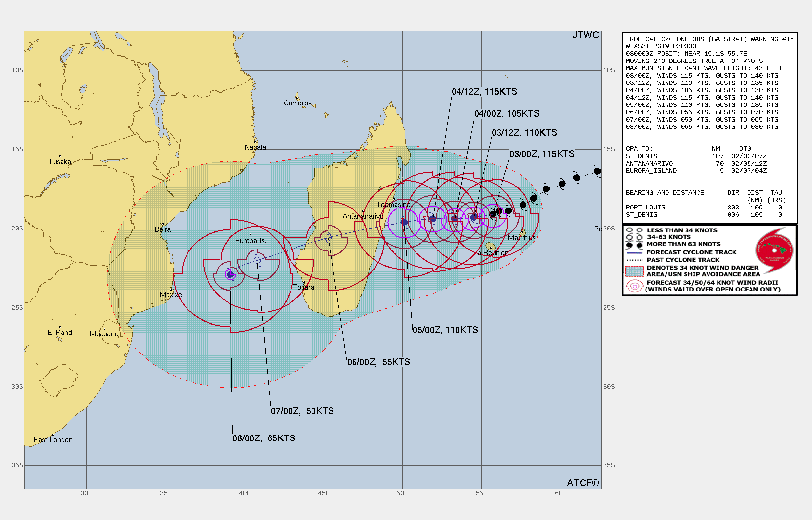Select the '03/00Z, 115KTS' forecast label
This screenshot has width=812, height=520.
541,154
